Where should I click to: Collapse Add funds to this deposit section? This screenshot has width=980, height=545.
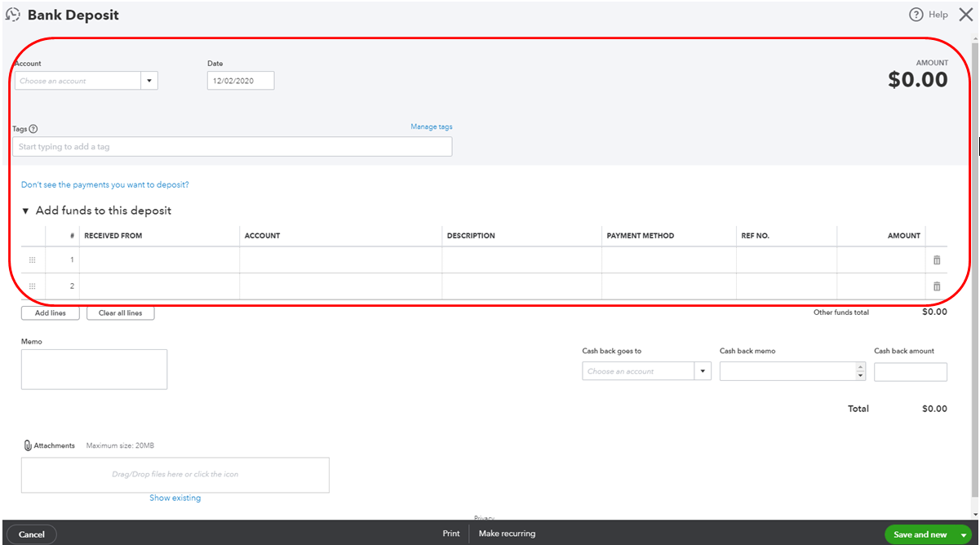point(25,210)
